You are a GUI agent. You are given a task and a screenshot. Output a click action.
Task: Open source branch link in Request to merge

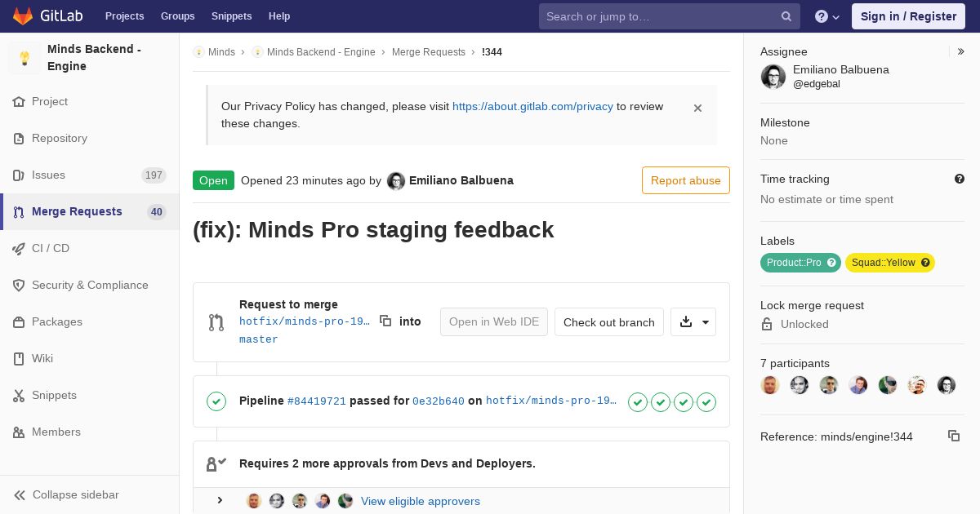(305, 321)
